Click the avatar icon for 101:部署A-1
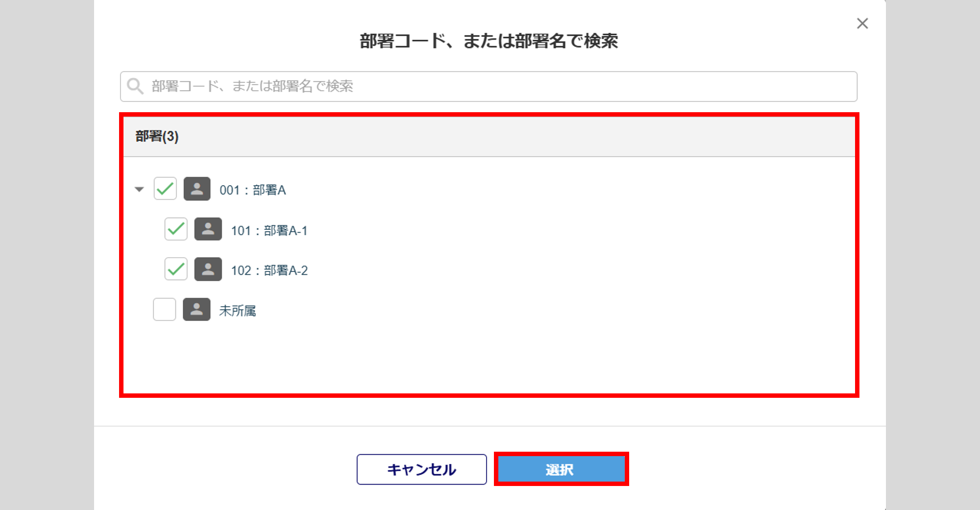The height and width of the screenshot is (510, 980). tap(208, 229)
